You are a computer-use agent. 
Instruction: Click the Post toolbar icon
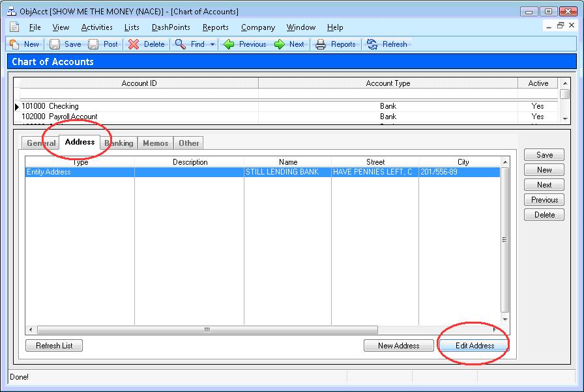[x=94, y=44]
